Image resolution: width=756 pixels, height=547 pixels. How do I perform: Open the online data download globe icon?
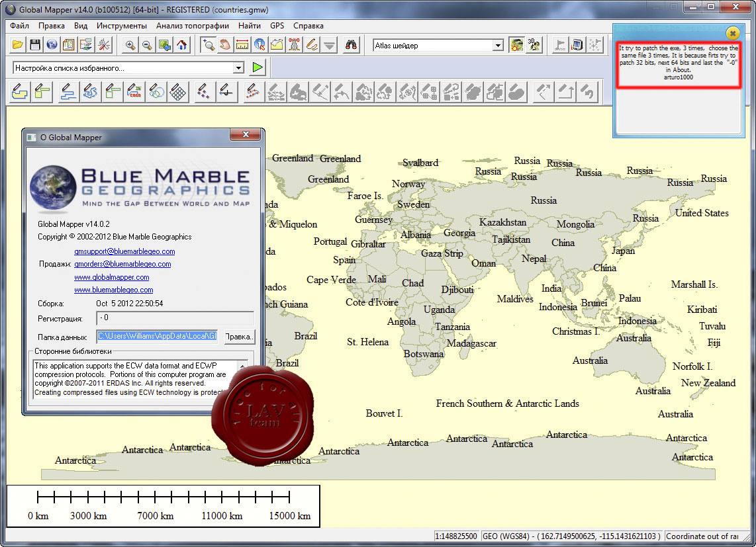[52, 45]
